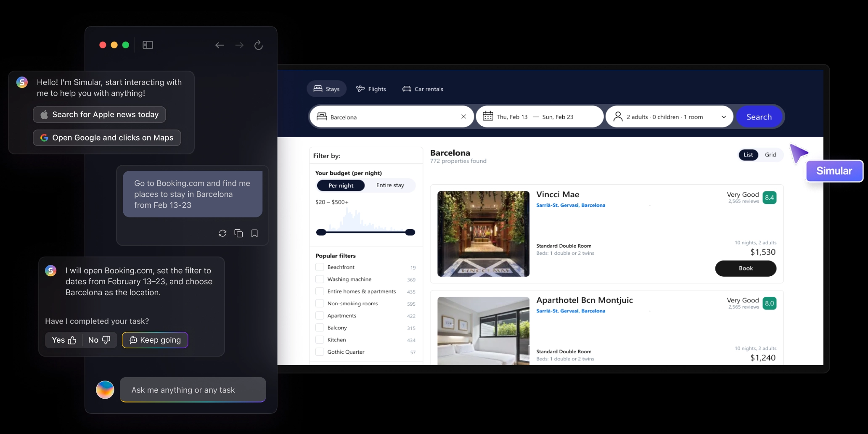Copy the Booking.com prompt message
The width and height of the screenshot is (868, 434).
coord(238,233)
